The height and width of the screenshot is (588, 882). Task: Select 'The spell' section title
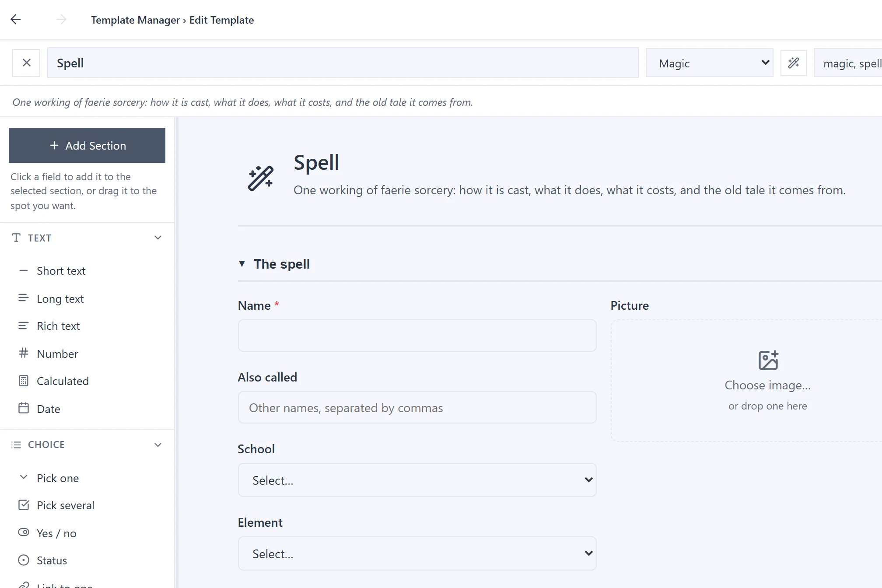click(x=282, y=264)
